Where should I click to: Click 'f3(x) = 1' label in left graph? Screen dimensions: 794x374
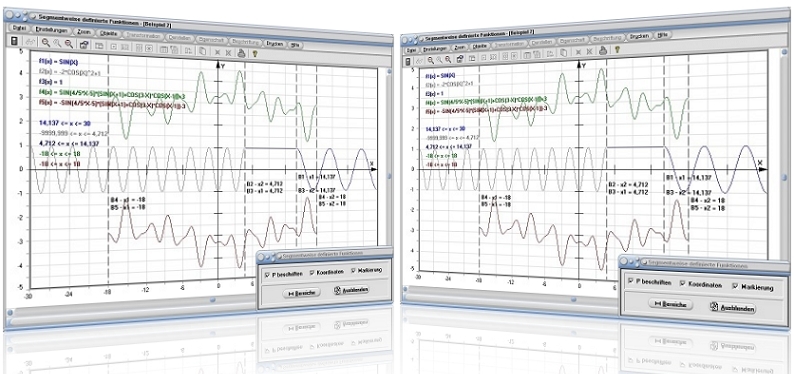[51, 81]
